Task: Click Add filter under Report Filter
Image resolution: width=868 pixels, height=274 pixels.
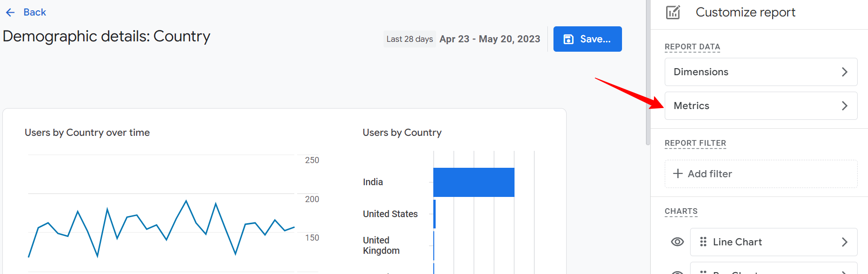Action: pyautogui.click(x=709, y=173)
